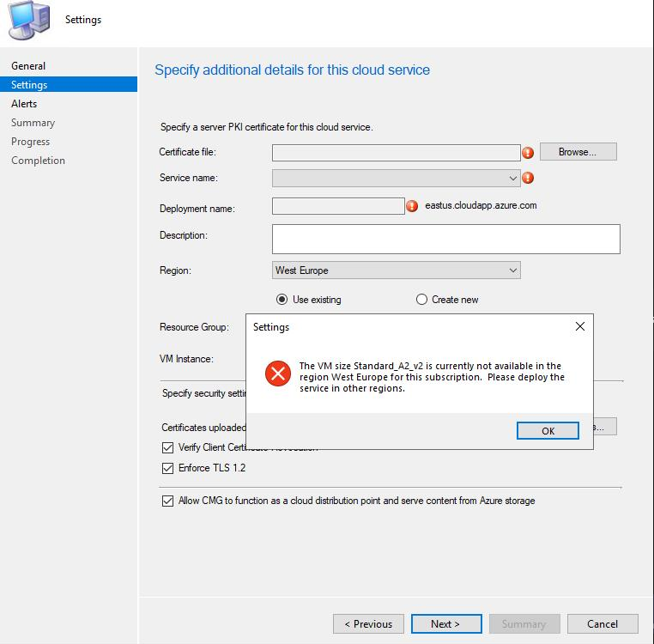The height and width of the screenshot is (644, 654).
Task: Select the Summary step in sidebar
Action: click(33, 123)
